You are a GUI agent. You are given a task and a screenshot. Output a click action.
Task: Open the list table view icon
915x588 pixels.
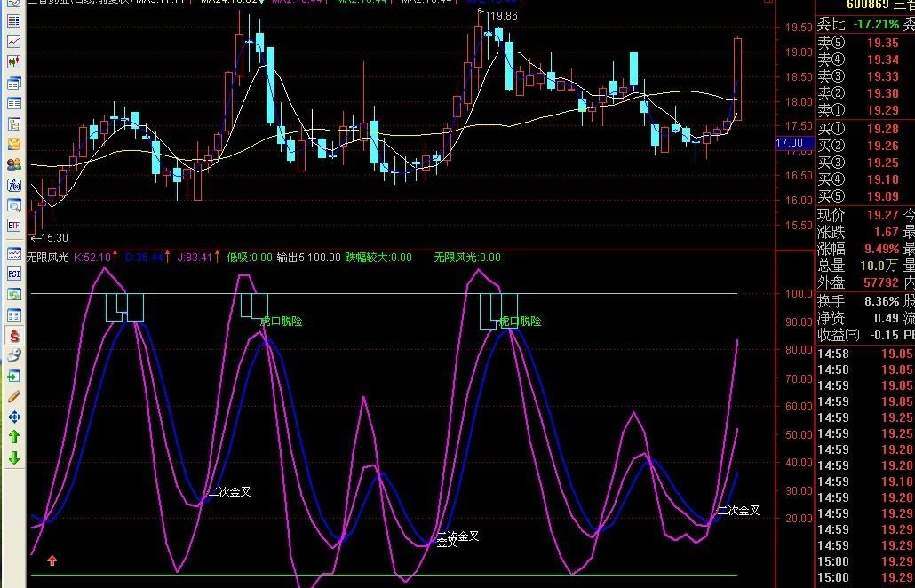point(13,103)
